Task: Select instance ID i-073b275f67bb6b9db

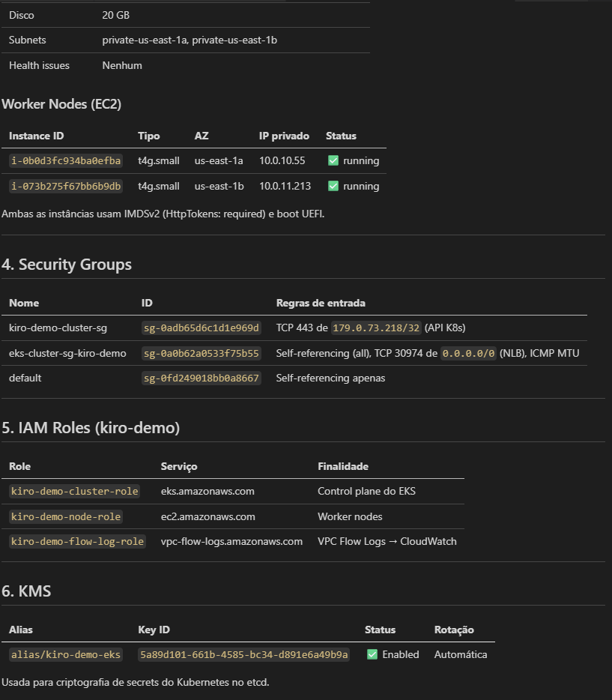Action: pos(66,186)
